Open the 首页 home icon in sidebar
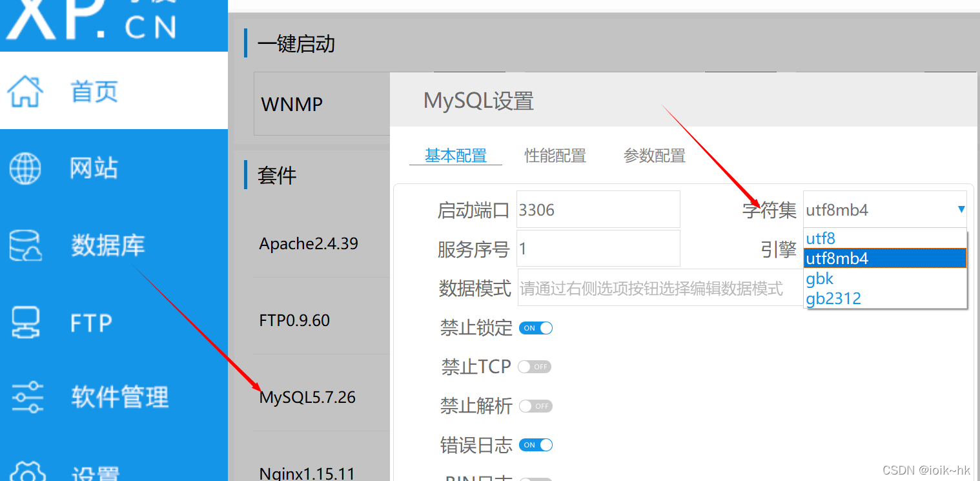This screenshot has width=980, height=481. (25, 91)
